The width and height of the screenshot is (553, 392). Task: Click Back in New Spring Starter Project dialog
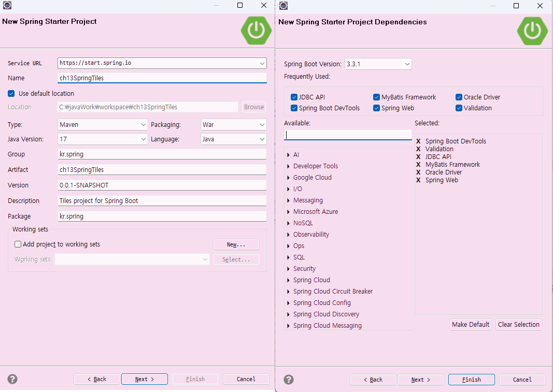coord(97,379)
